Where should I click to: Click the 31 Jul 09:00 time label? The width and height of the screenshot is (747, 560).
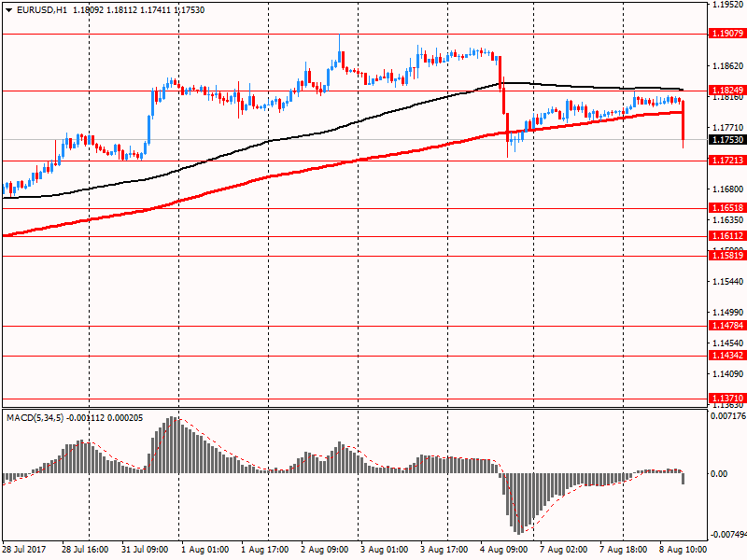tap(145, 550)
